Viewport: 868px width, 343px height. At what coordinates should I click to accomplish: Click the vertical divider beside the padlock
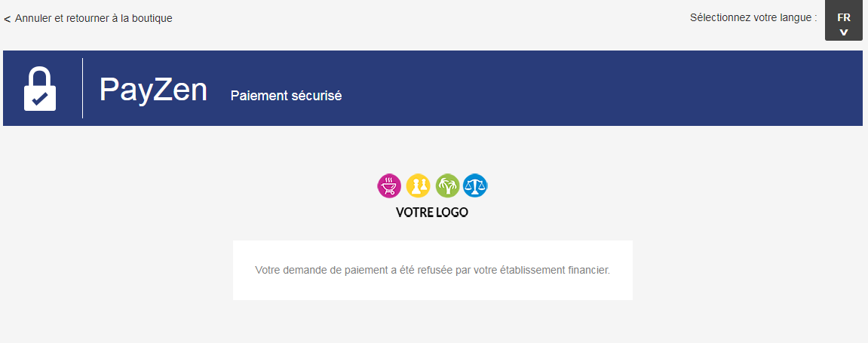tap(82, 88)
